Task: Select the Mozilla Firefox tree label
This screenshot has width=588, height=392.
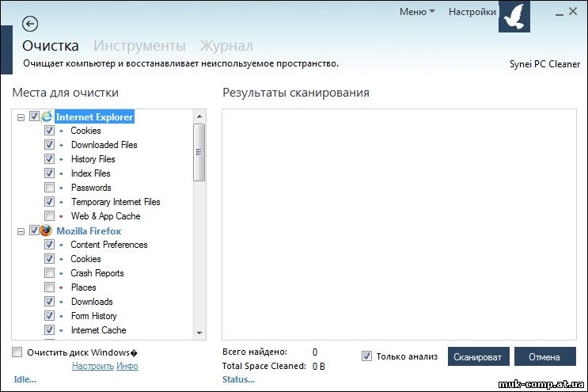Action: tap(89, 231)
